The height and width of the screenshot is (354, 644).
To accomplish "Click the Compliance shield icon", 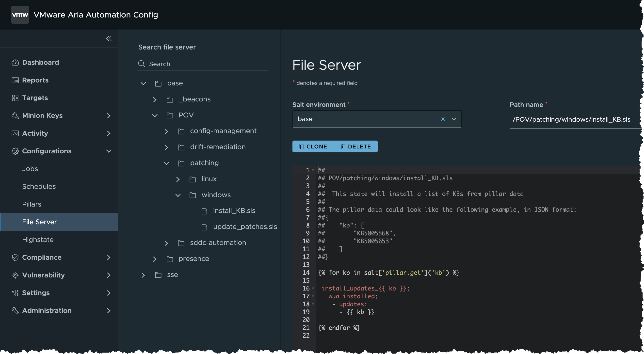I will (x=15, y=257).
